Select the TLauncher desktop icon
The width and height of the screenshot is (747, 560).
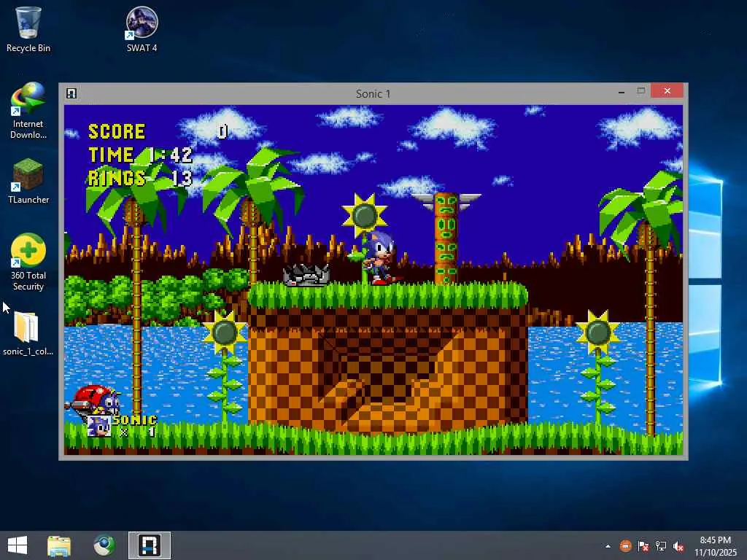click(x=28, y=181)
